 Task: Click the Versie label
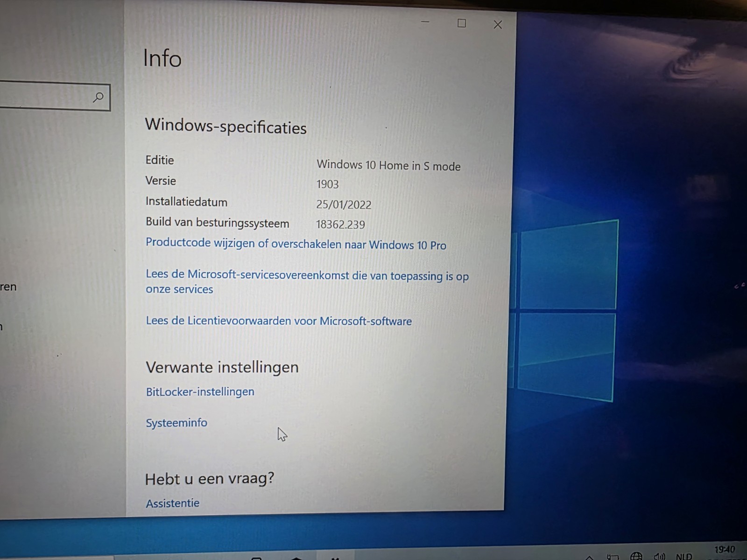[x=161, y=181]
